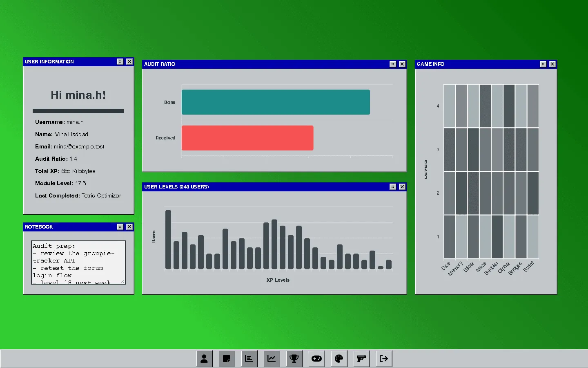Click the pistol gun taskbar icon
Viewport: 588px width, 368px height.
(361, 359)
